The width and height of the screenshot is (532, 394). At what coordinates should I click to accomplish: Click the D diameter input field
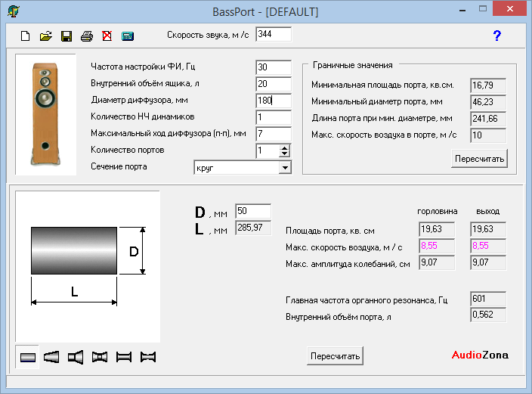pos(252,211)
